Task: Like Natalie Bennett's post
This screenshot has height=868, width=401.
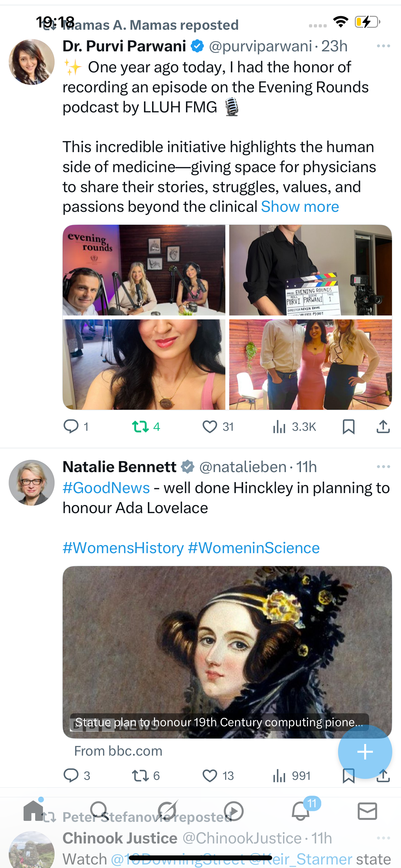Action: [210, 775]
